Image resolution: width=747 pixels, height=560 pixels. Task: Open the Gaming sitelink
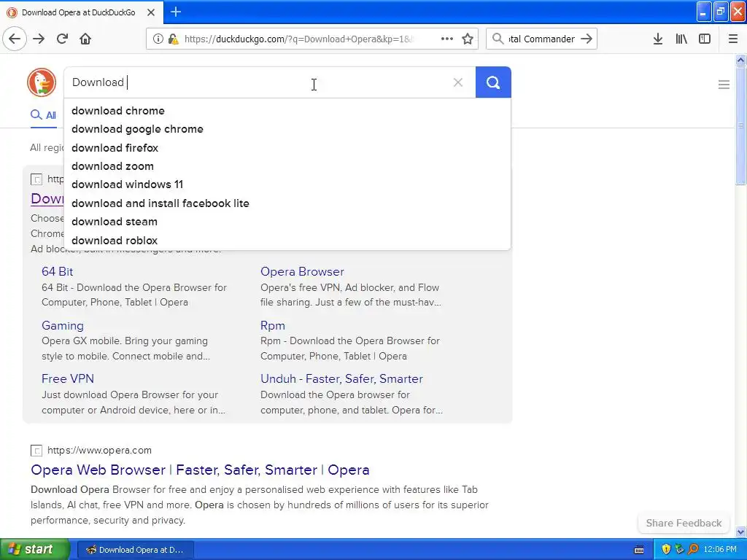pyautogui.click(x=63, y=325)
